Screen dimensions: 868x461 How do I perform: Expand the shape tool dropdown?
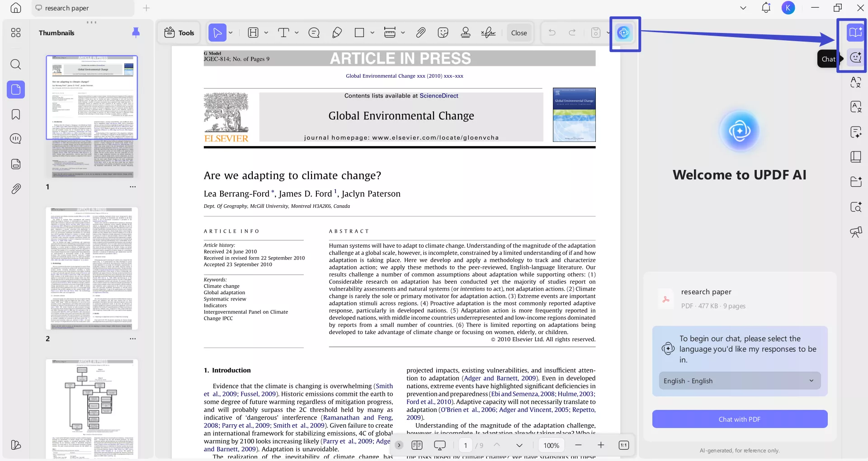372,33
